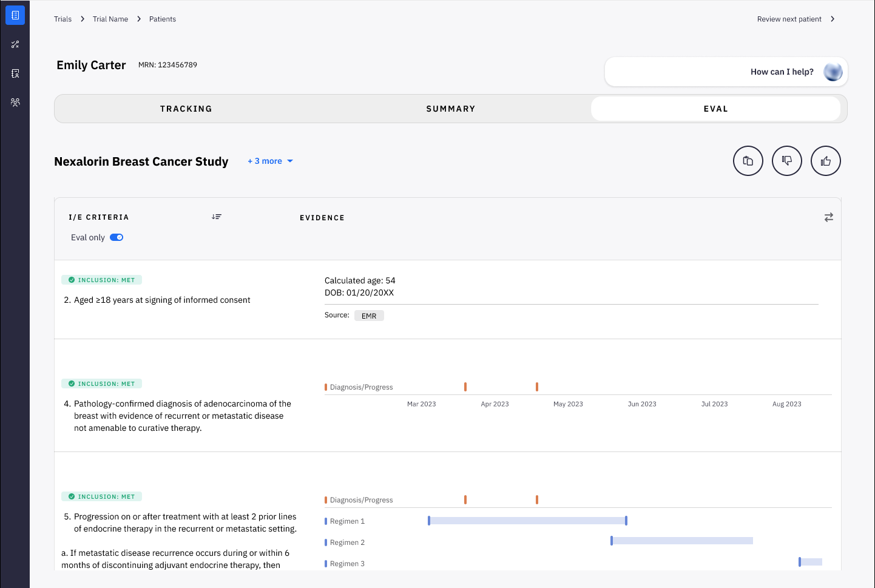
Task: Click the Review next patient arrow
Action: [833, 19]
